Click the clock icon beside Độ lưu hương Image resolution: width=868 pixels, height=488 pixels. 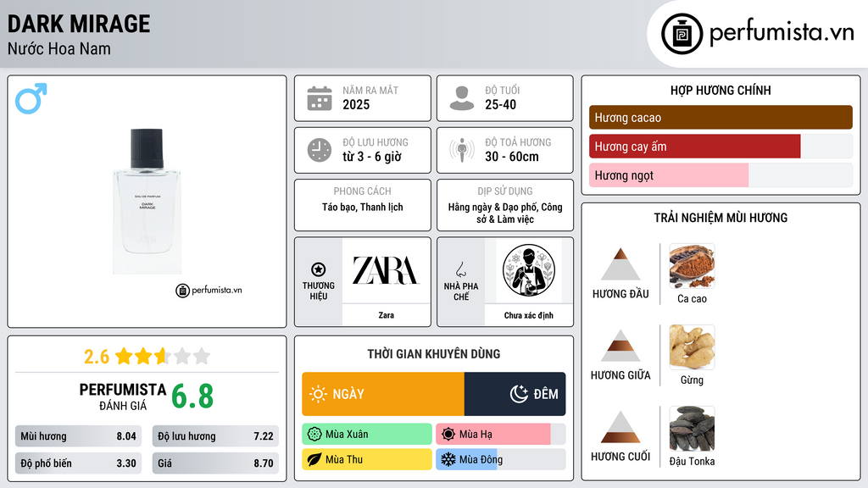click(x=320, y=150)
